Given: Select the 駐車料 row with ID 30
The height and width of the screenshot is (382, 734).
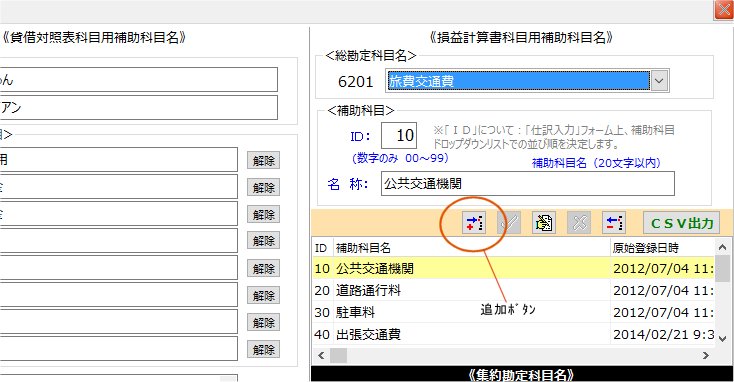Looking at the screenshot, I should coord(514,312).
